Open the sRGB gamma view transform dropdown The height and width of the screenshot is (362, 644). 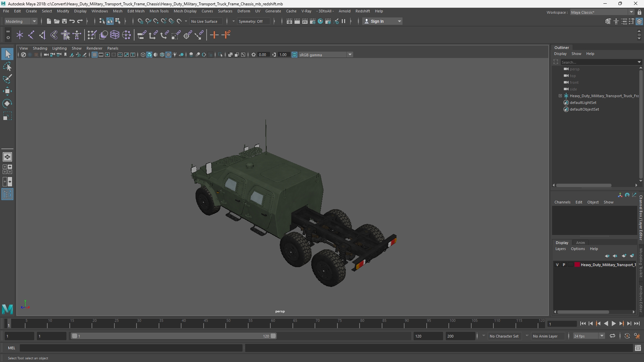click(x=325, y=55)
